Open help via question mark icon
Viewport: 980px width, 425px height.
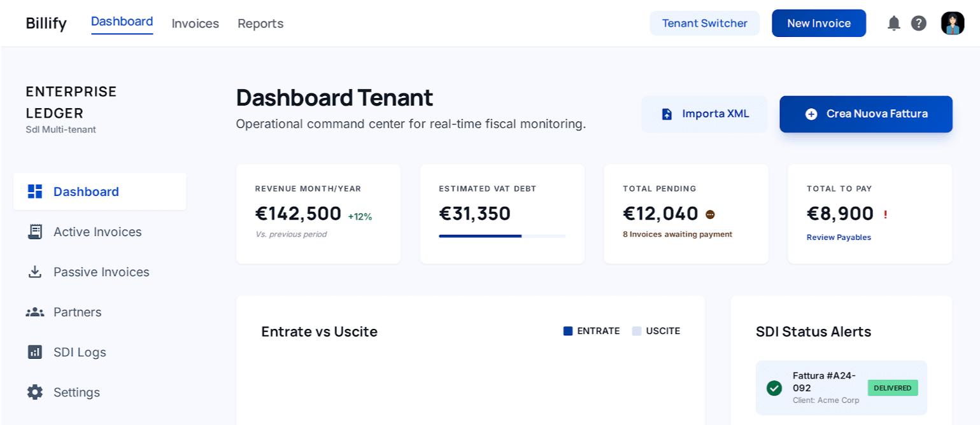pos(918,24)
